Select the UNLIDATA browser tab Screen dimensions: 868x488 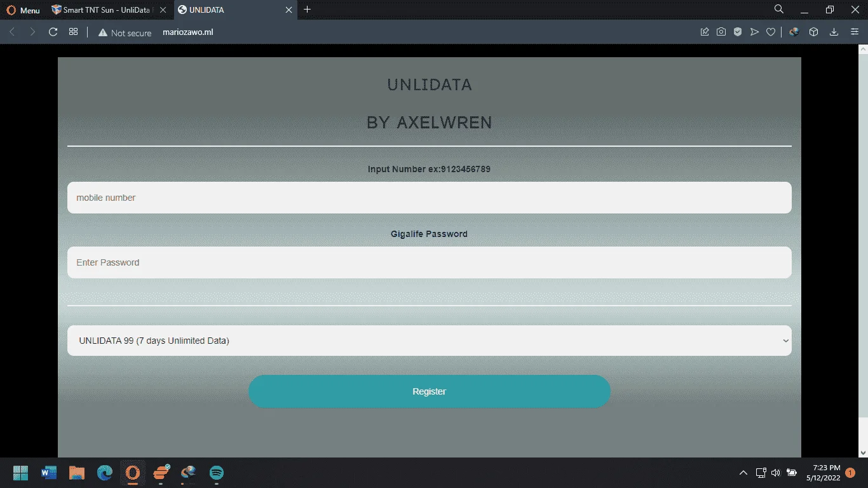[x=235, y=10]
